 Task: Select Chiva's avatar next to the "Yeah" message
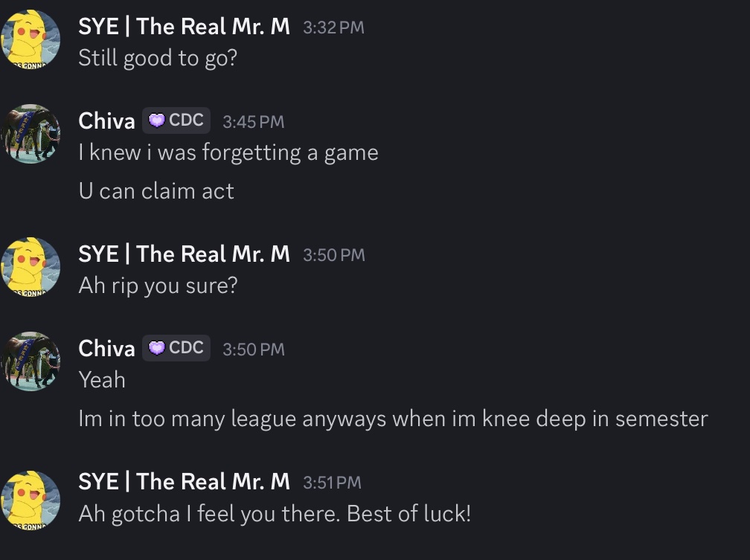[30, 361]
